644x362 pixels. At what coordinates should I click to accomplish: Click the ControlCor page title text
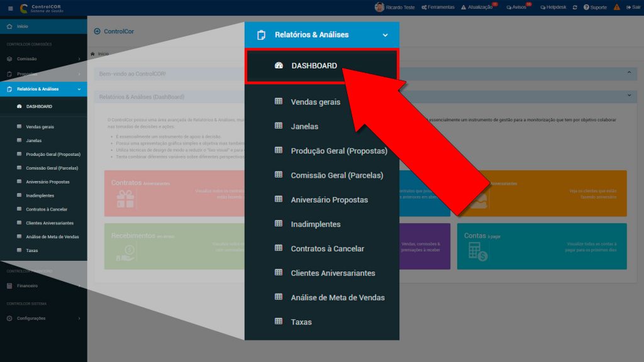pos(119,31)
